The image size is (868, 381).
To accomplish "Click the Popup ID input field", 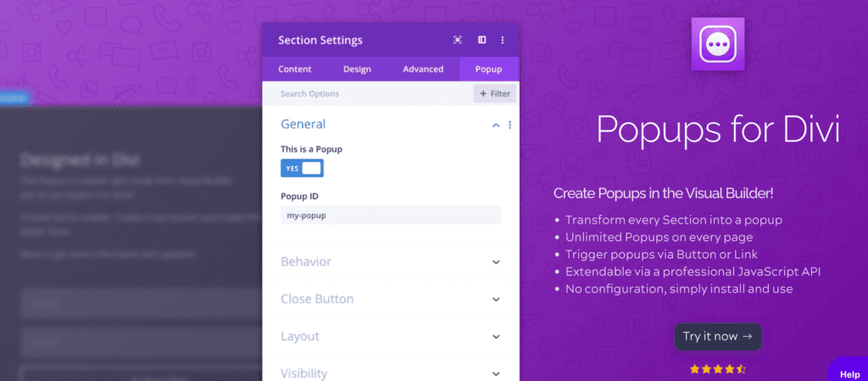I will pyautogui.click(x=390, y=215).
